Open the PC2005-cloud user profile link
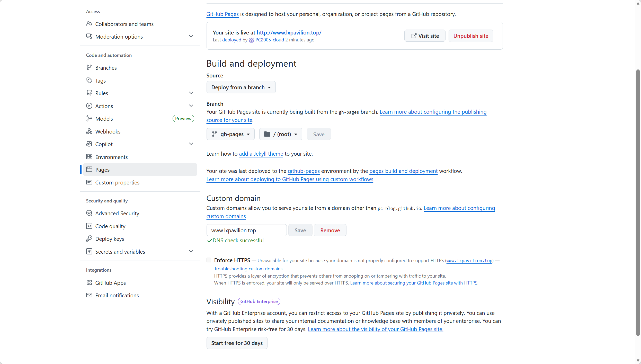 pos(270,40)
